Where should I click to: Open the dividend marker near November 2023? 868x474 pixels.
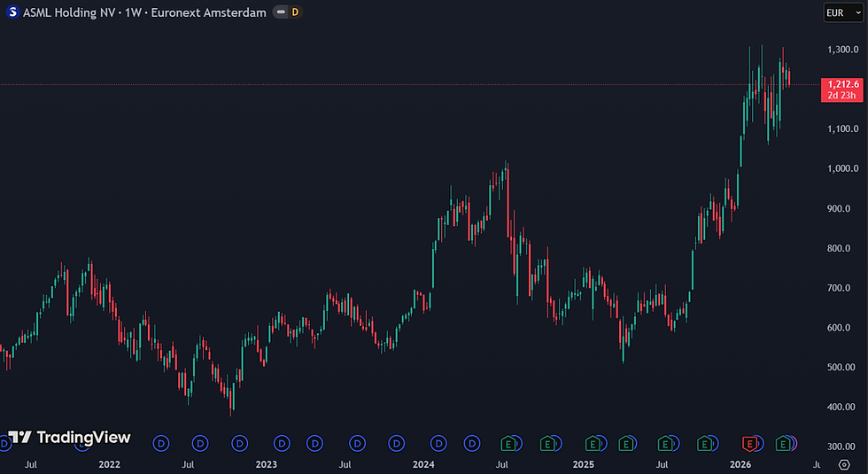[397, 443]
